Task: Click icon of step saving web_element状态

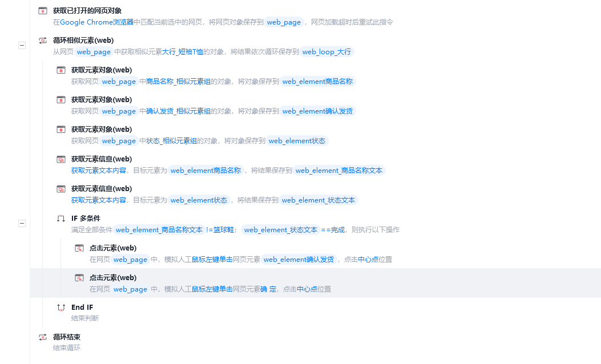Action: [61, 130]
